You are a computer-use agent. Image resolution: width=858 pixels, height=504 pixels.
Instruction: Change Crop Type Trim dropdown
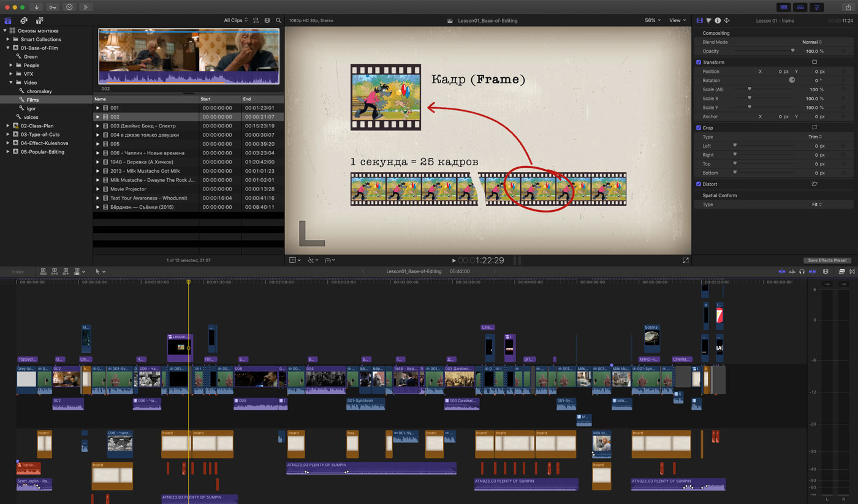point(814,137)
